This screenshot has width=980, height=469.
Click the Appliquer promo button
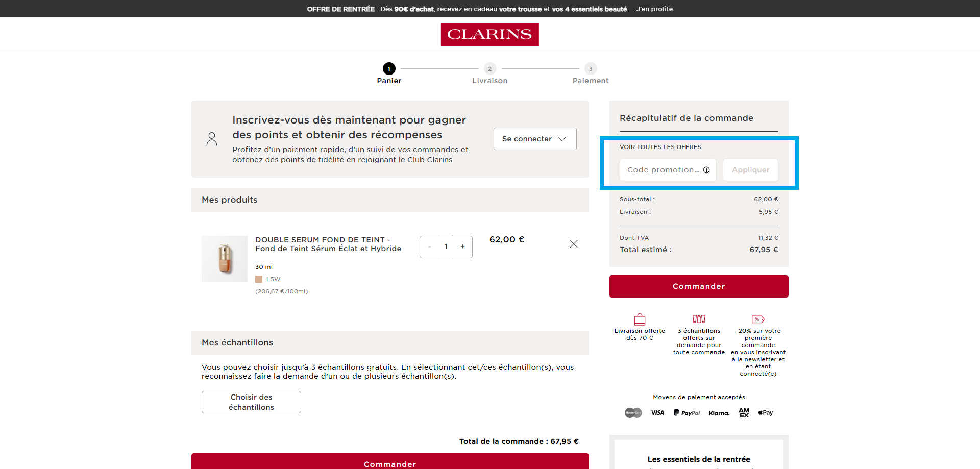coord(750,170)
